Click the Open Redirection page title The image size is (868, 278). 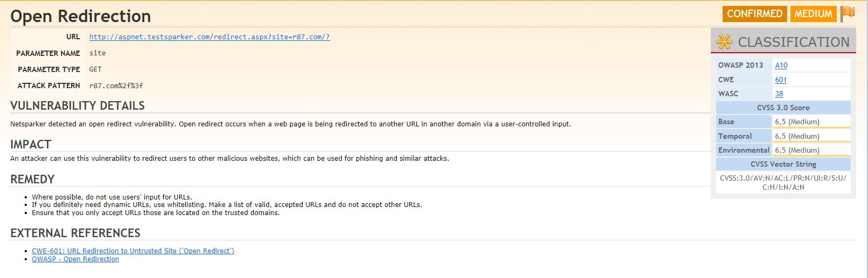click(x=81, y=16)
